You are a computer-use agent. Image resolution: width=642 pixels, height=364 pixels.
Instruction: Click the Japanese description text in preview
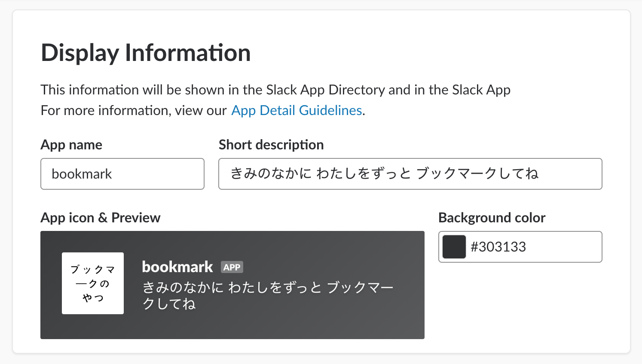(268, 295)
